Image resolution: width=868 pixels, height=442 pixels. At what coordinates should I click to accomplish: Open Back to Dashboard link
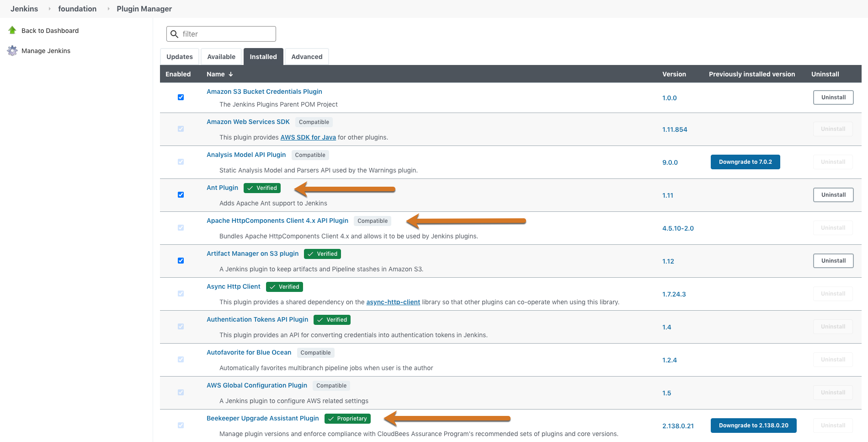pyautogui.click(x=50, y=31)
